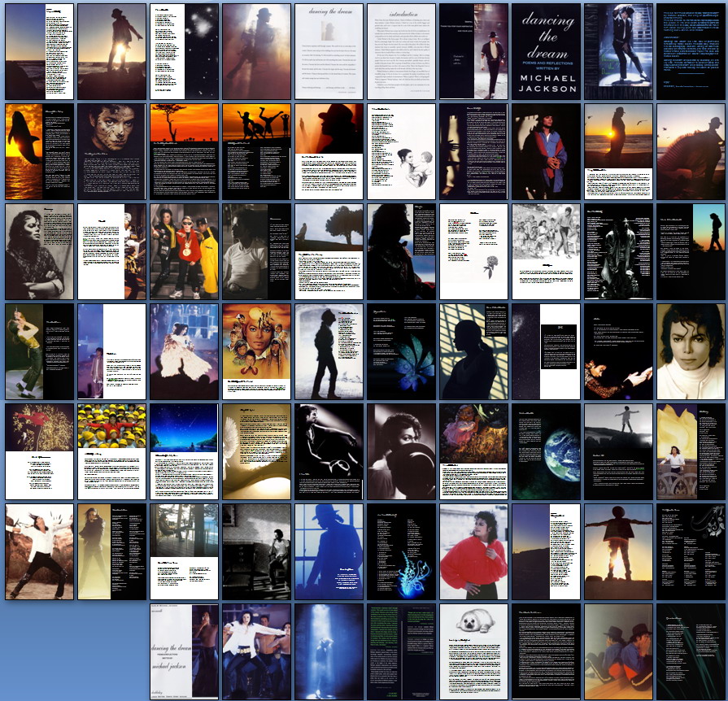This screenshot has height=701, width=728.
Task: Select the page with dancing children silhouettes
Action: (x=256, y=151)
